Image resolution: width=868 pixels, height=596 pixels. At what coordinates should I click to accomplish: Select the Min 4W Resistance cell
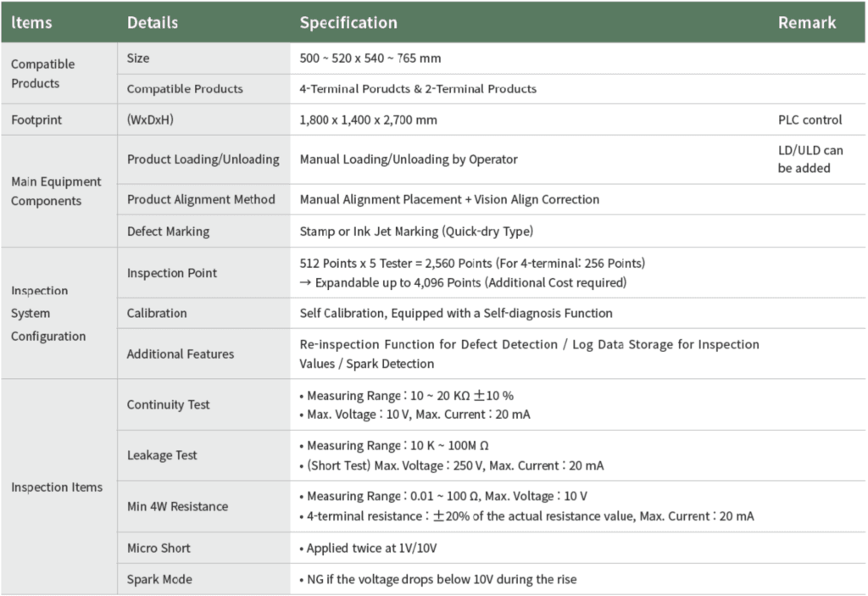tap(177, 507)
